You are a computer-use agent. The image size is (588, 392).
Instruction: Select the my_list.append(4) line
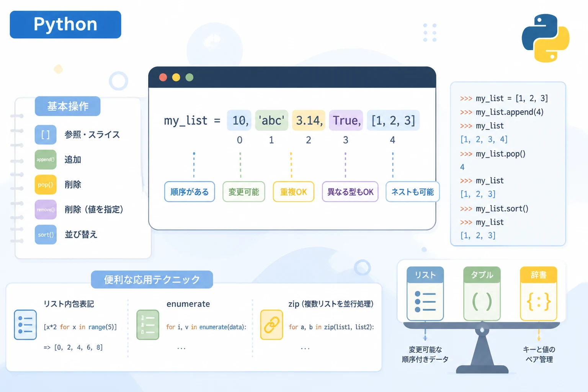(x=502, y=112)
